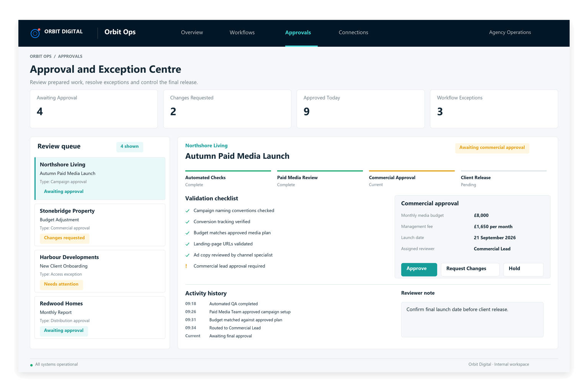Viewport: 588px width, 392px height.
Task: Click the Request Changes button
Action: pyautogui.click(x=470, y=269)
